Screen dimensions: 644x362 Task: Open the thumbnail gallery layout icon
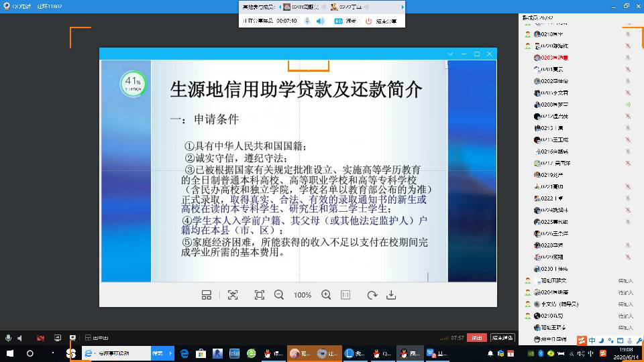[207, 295]
